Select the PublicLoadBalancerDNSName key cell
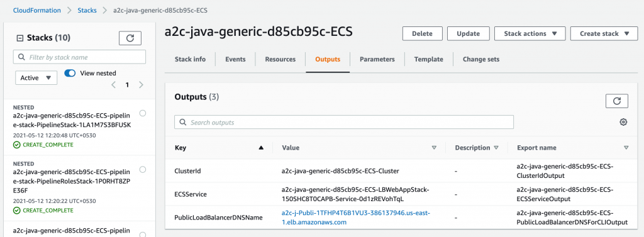Viewport: 644px width, 237px height. tap(218, 218)
